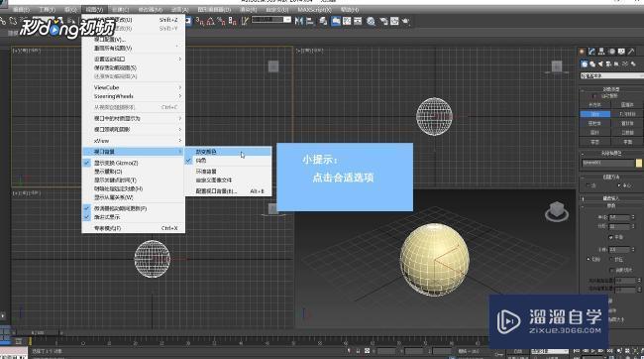The height and width of the screenshot is (359, 644).
Task: Toggle 微调器拖动期间更新(P) checked item
Action: coord(133,208)
